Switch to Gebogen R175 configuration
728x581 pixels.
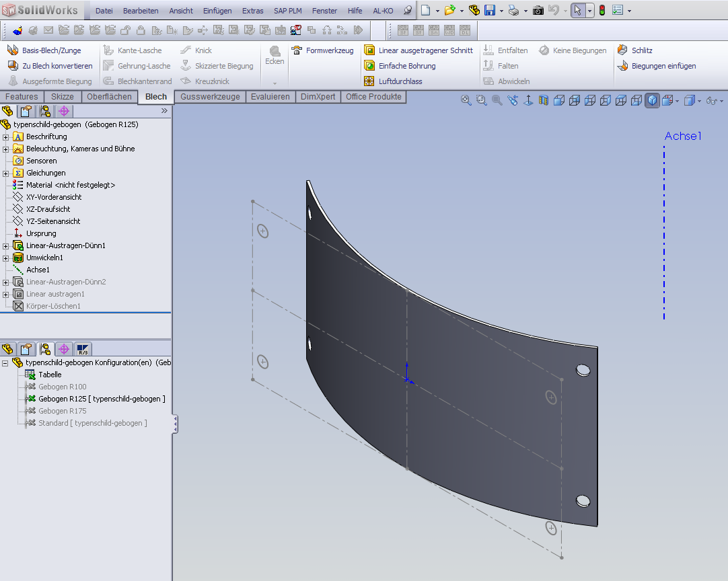tap(62, 411)
